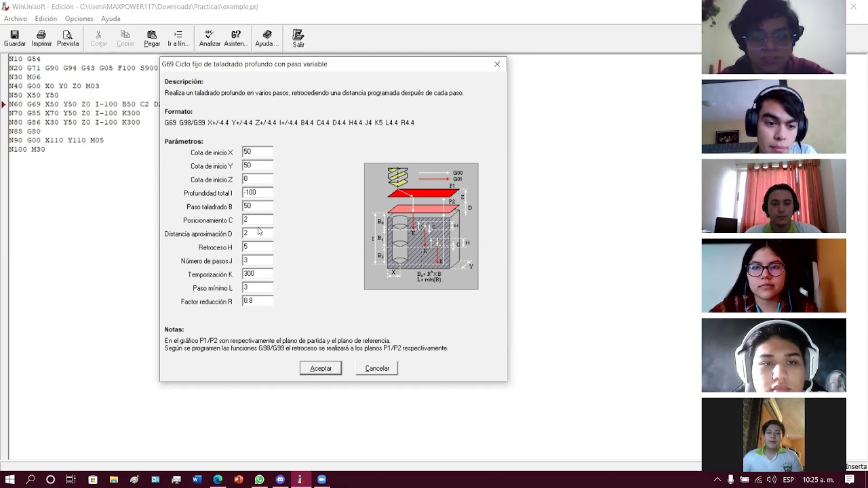
Task: Click the Pegar paste icon
Action: [x=152, y=39]
